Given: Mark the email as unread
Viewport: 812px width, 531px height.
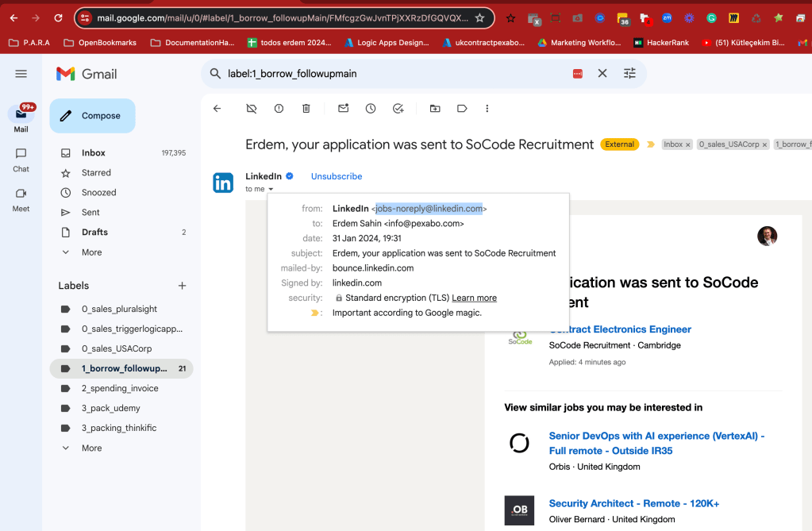Looking at the screenshot, I should [344, 108].
